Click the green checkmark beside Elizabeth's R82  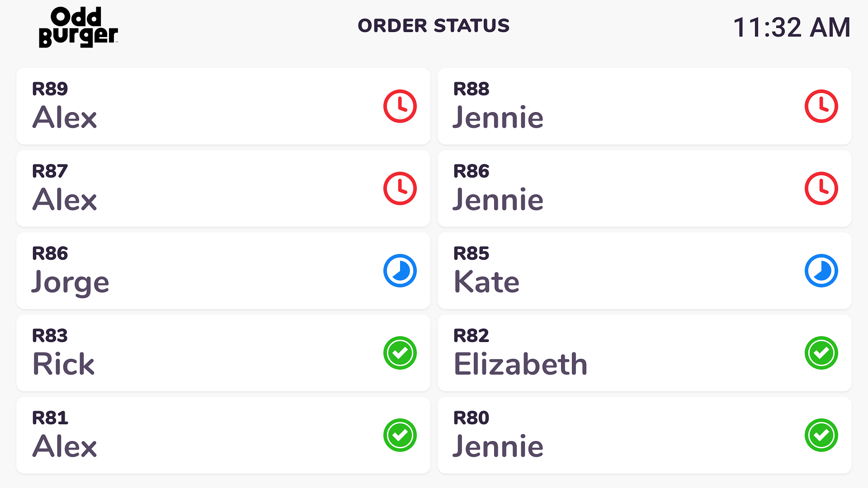pyautogui.click(x=821, y=353)
